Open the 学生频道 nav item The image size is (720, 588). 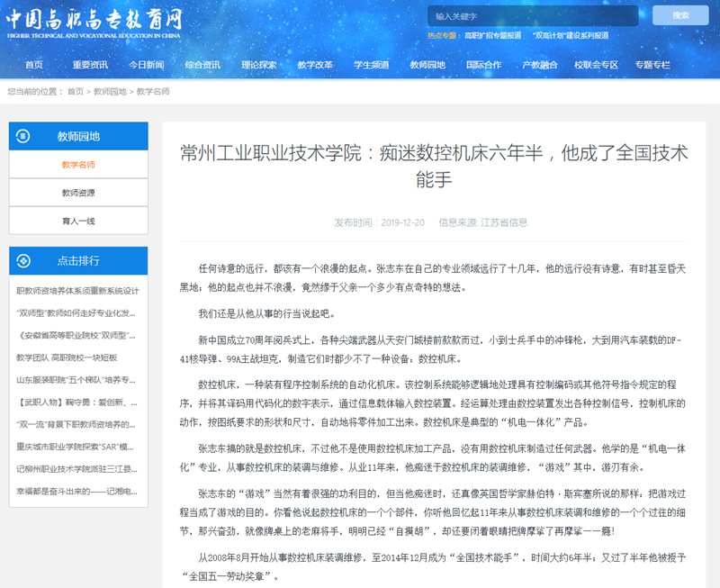click(x=371, y=65)
